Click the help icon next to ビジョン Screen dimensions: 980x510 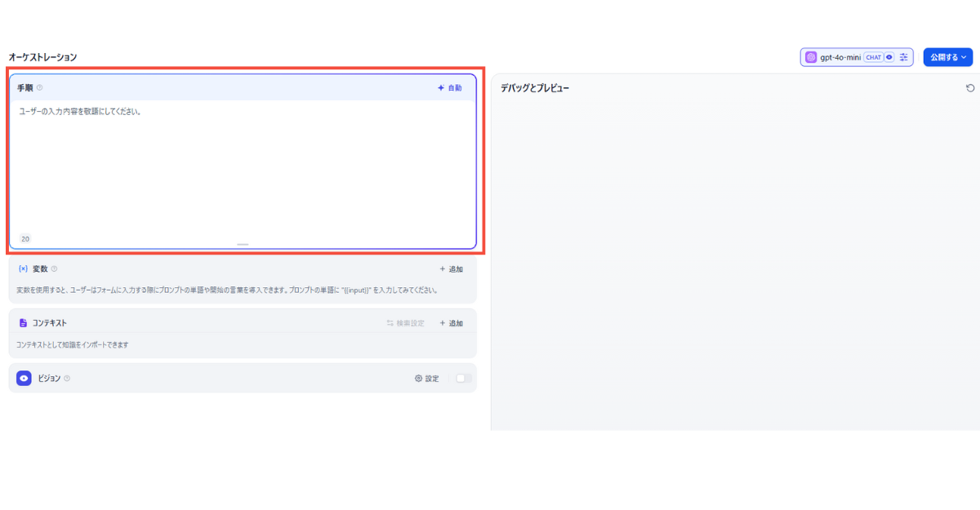(x=67, y=379)
